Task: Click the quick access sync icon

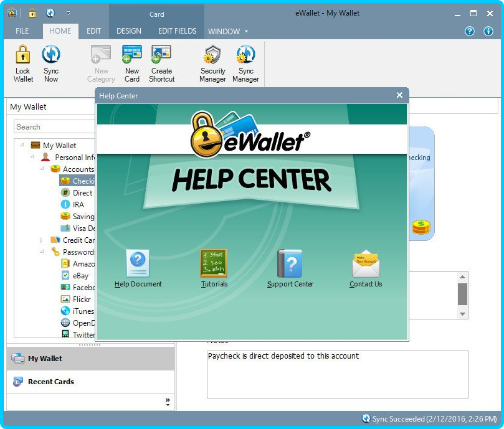Action: (x=50, y=13)
